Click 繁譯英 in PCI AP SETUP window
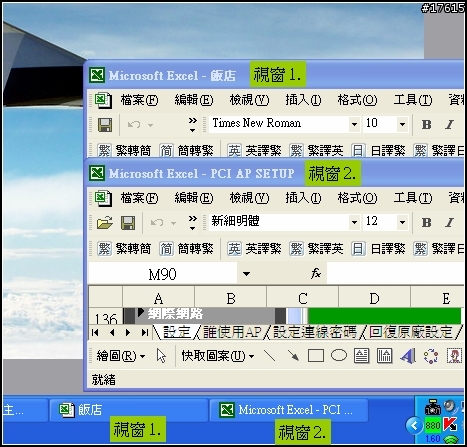This screenshot has width=467, height=447. tap(316, 248)
